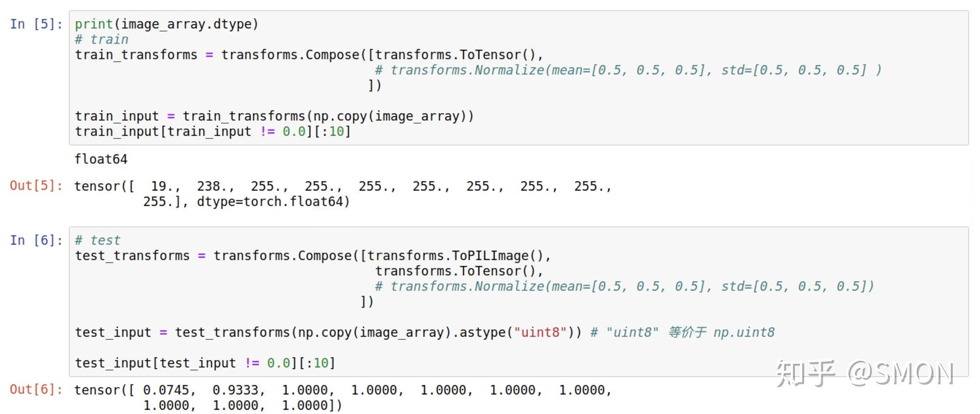Click the train_transforms Compose line

309,55
